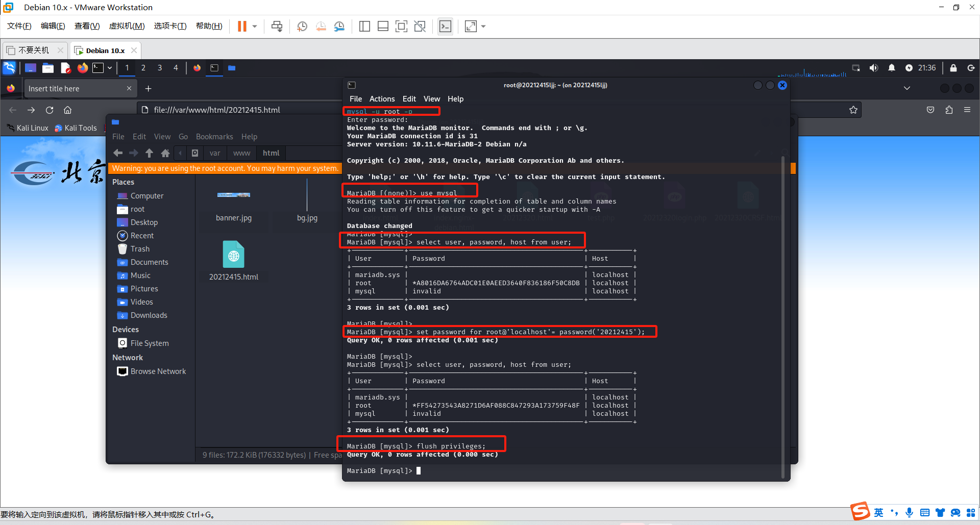980x525 pixels.
Task: Open the VMware console view icon
Action: (445, 27)
